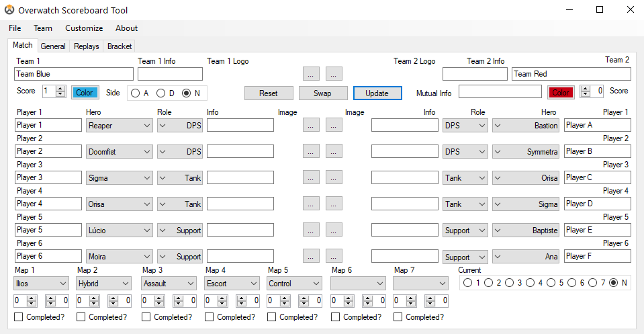Open the File menu

pos(15,28)
